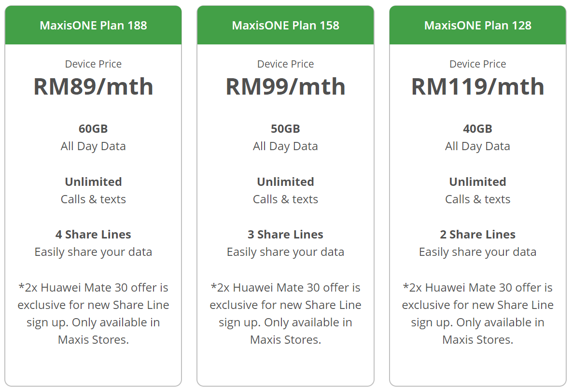Select the 50GB data amount
The height and width of the screenshot is (392, 572).
click(285, 129)
